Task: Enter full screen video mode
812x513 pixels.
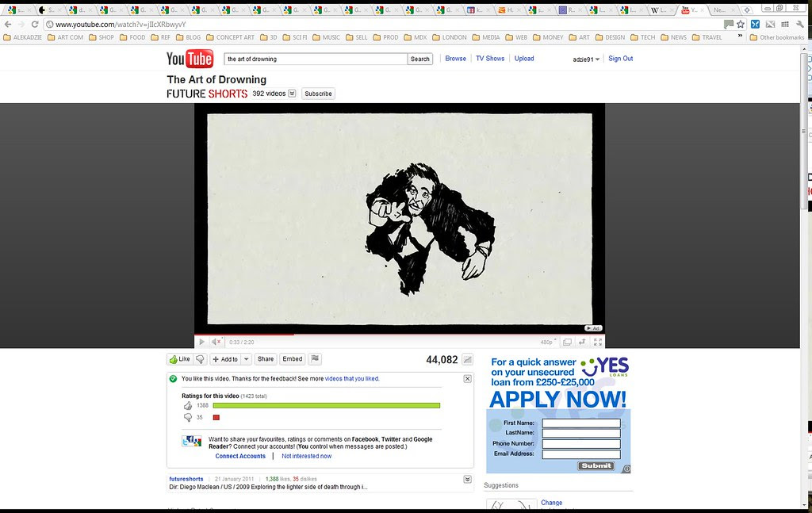Action: 598,343
